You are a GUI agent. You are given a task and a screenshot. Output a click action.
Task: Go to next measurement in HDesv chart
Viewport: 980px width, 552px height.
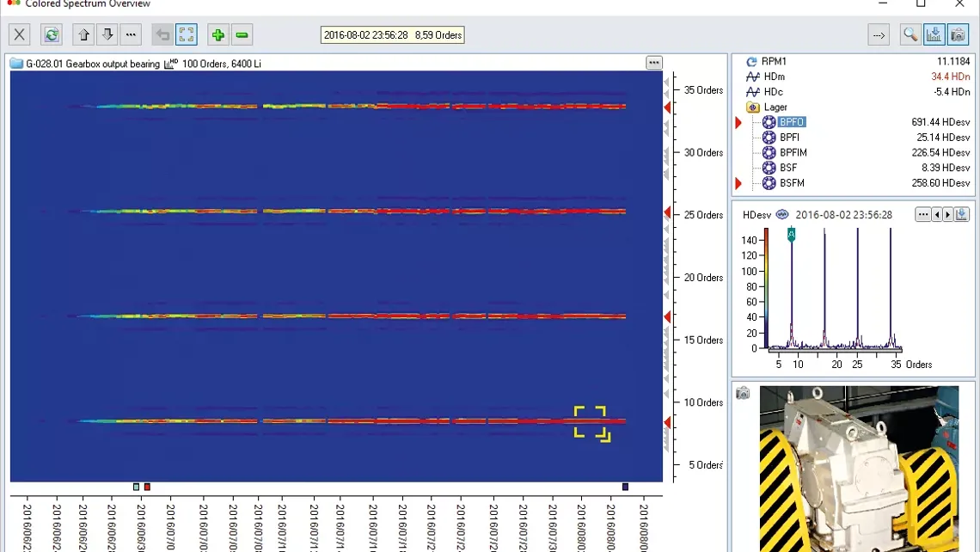point(948,214)
